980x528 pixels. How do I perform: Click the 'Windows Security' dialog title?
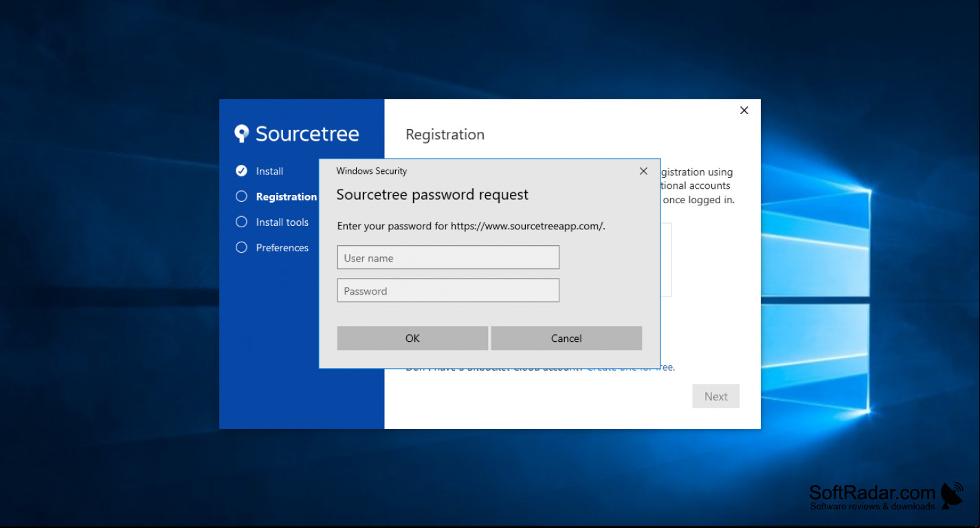tap(372, 171)
